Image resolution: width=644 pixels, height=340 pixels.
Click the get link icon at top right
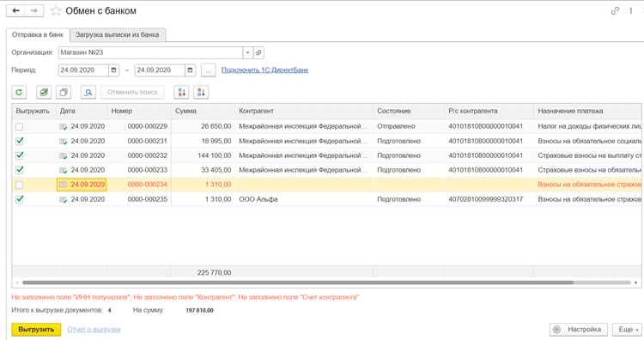[615, 11]
